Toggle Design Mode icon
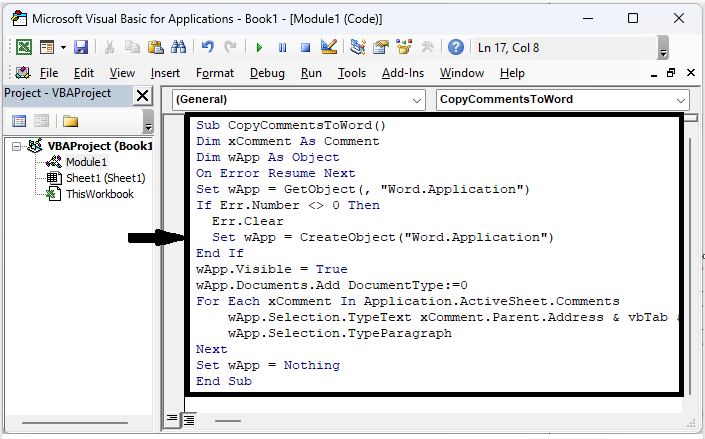The height and width of the screenshot is (439, 705). [328, 47]
